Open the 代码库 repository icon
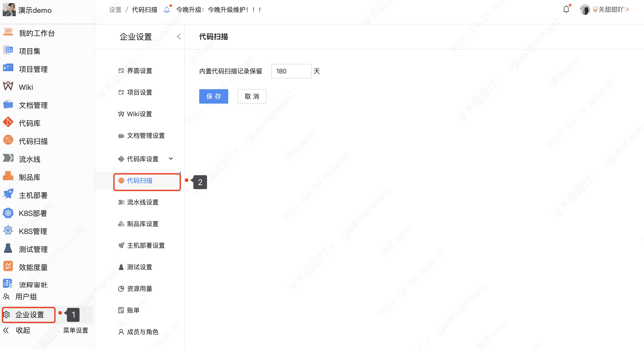Screen dimensions: 644x349 click(8, 123)
